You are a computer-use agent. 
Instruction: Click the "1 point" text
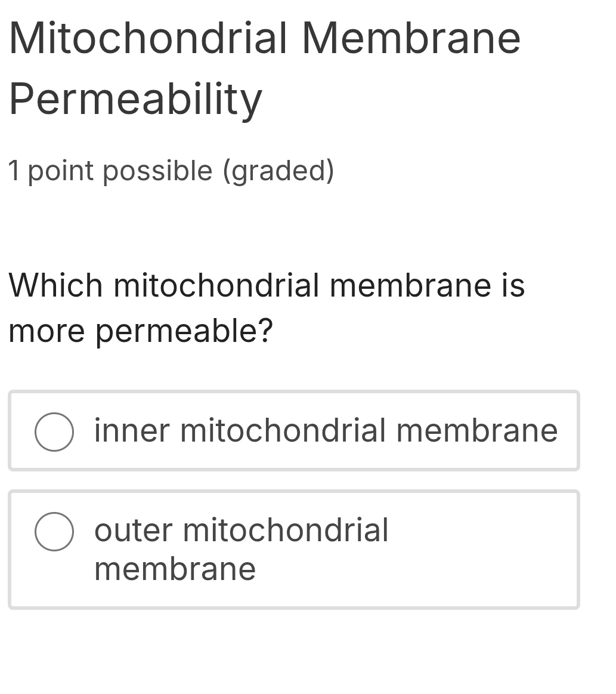[51, 171]
